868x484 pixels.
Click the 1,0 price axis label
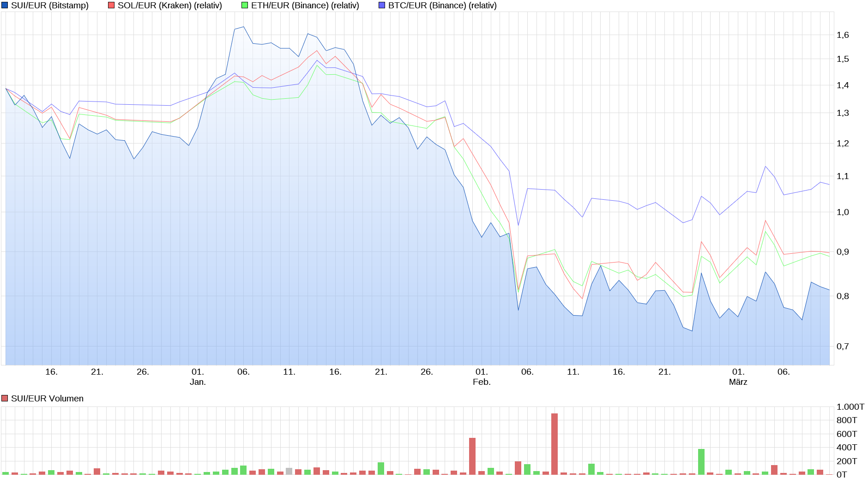tap(843, 212)
